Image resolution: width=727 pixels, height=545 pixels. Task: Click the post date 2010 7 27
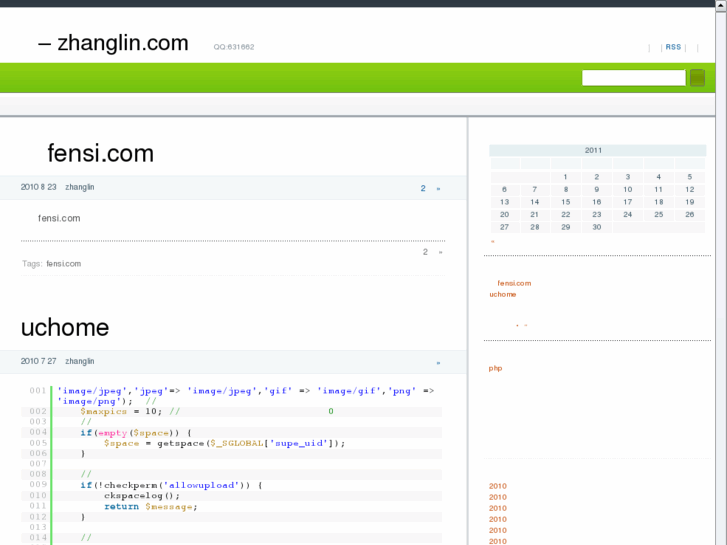click(38, 361)
